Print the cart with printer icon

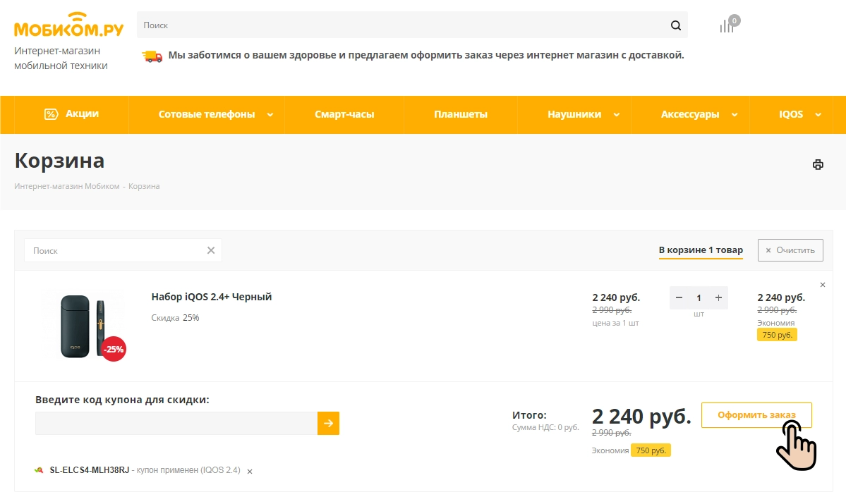[818, 164]
